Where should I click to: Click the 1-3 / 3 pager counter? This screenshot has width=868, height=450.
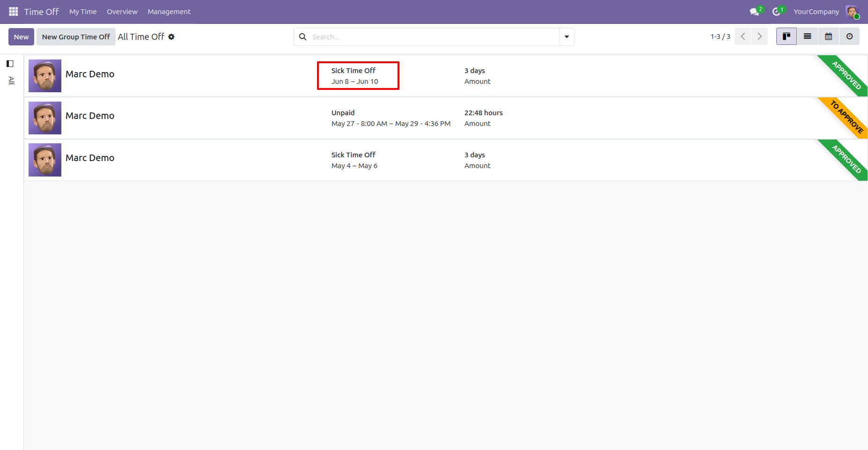click(x=720, y=37)
